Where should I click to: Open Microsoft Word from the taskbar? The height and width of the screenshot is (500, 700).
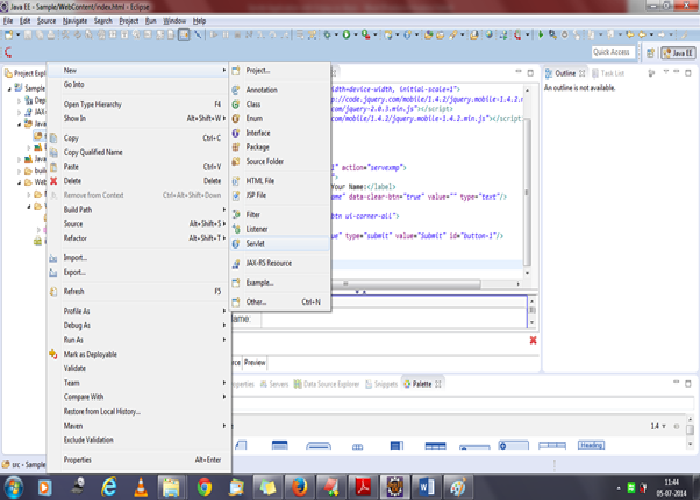click(426, 487)
